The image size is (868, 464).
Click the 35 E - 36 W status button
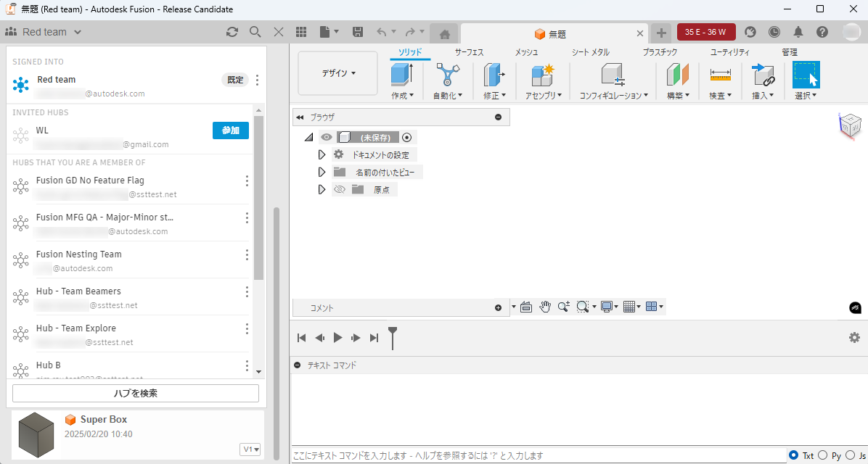coord(706,32)
